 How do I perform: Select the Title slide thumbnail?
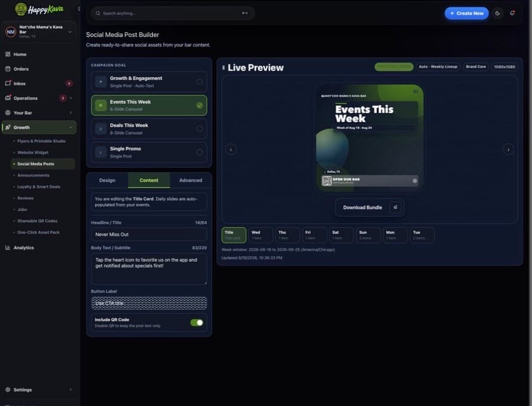(x=234, y=235)
